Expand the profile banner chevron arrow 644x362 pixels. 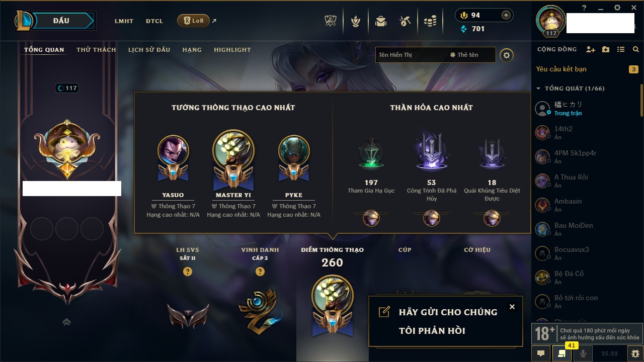(x=66, y=322)
